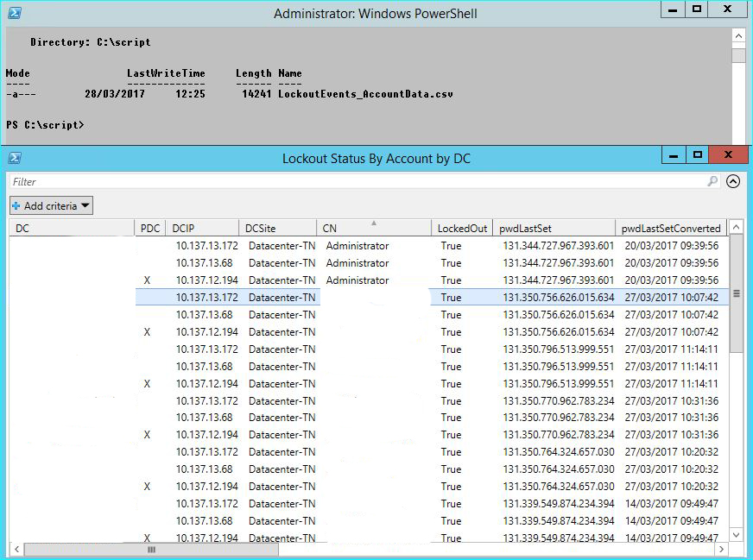Click LockoutEvents_AccountData.csv in the PowerShell output
Screen dimensions: 753x560
[x=365, y=94]
